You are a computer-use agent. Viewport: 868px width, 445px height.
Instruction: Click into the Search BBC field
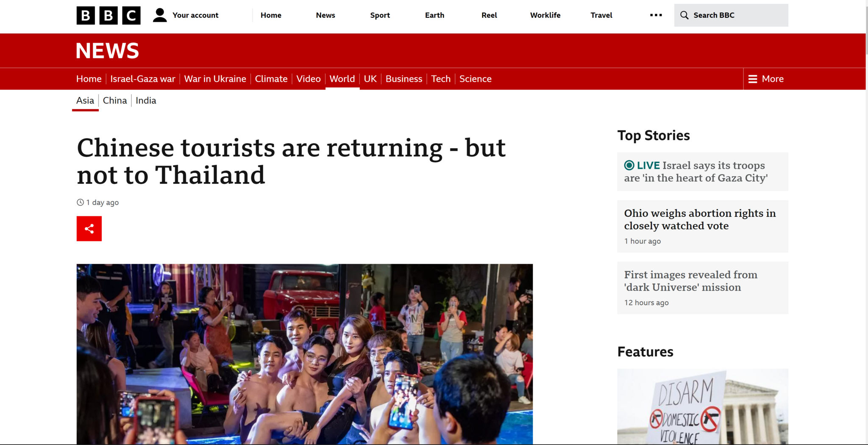pos(731,15)
